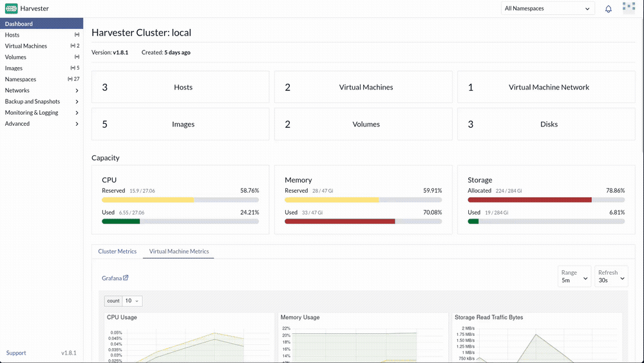
Task: Click the Volumes sidebar count icon
Action: click(x=77, y=57)
